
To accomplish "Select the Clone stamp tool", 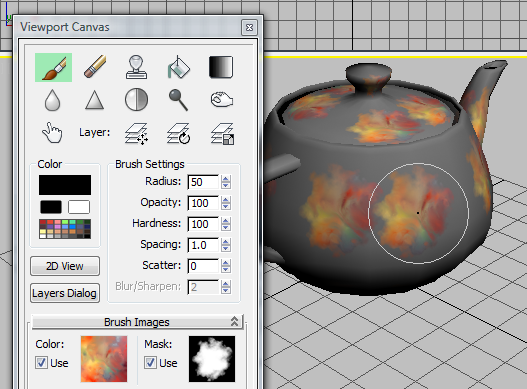I will coord(136,67).
